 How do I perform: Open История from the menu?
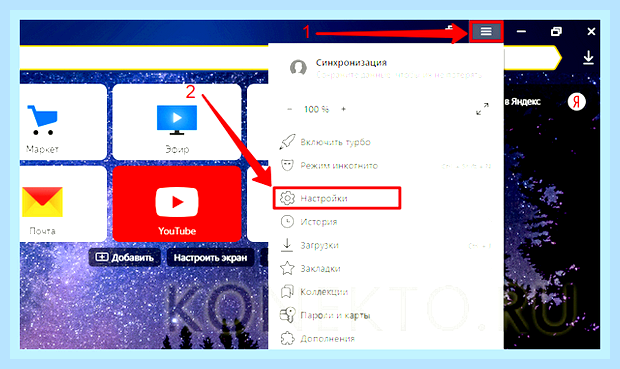click(386, 221)
